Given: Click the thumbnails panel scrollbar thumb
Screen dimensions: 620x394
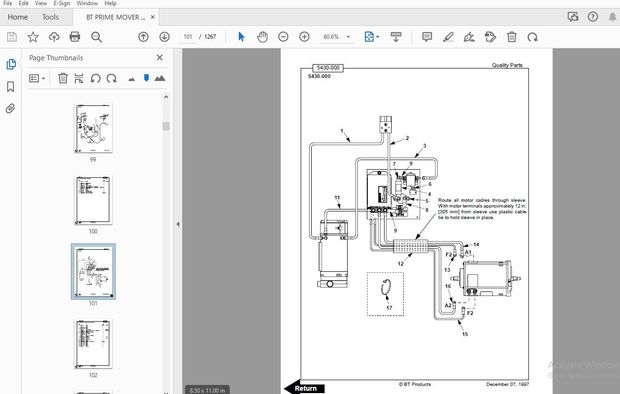Looking at the screenshot, I should coord(166,126).
